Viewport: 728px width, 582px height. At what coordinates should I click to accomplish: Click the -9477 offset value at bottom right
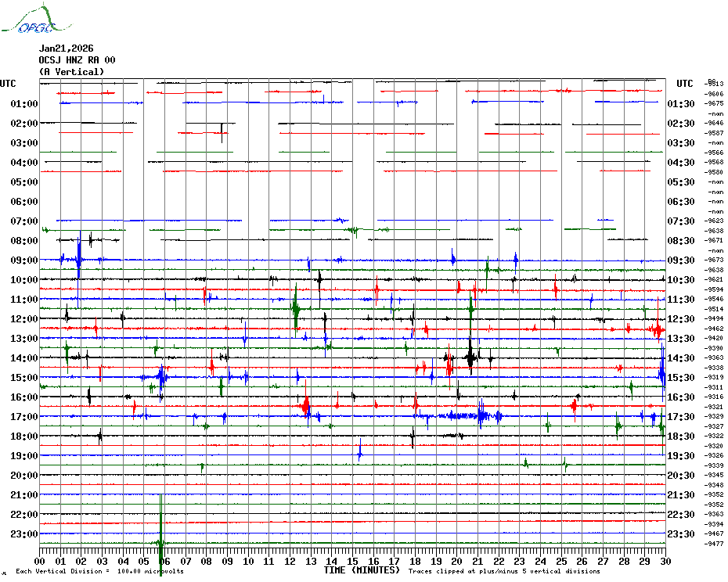click(715, 544)
